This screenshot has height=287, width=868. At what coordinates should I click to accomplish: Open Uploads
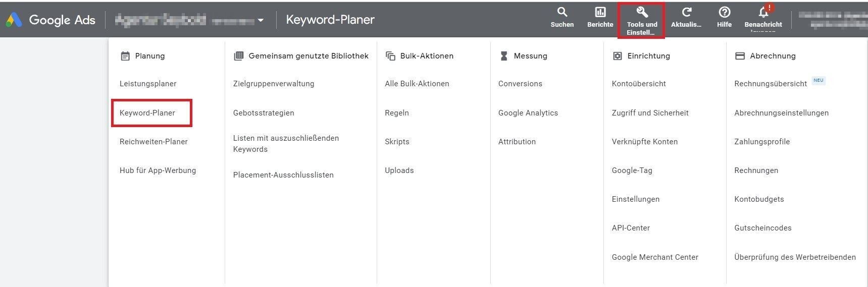pyautogui.click(x=399, y=170)
